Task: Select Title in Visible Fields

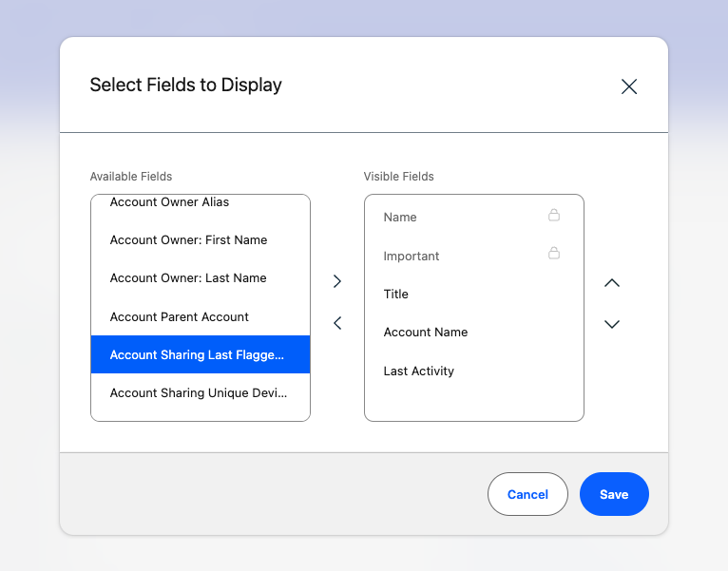Action: (474, 294)
